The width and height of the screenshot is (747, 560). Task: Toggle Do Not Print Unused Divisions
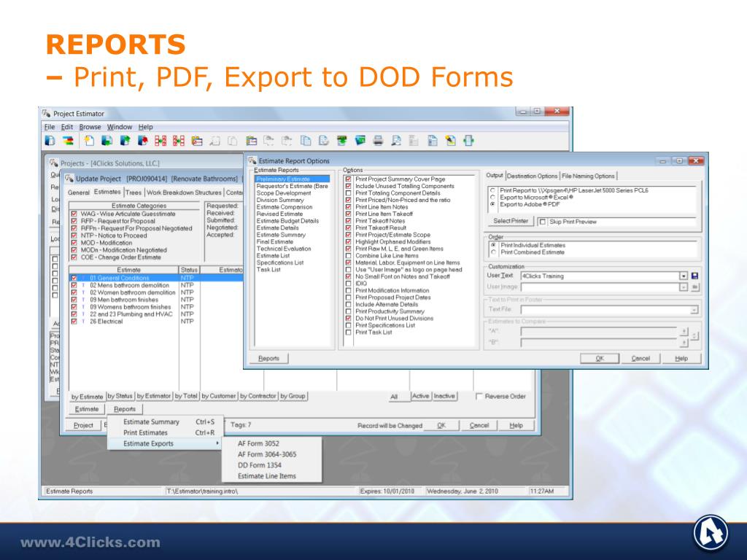(348, 318)
